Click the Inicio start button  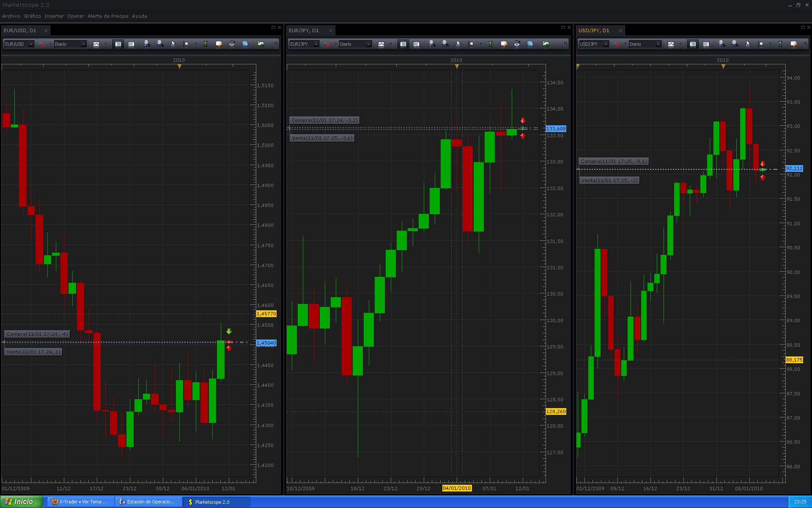click(21, 502)
